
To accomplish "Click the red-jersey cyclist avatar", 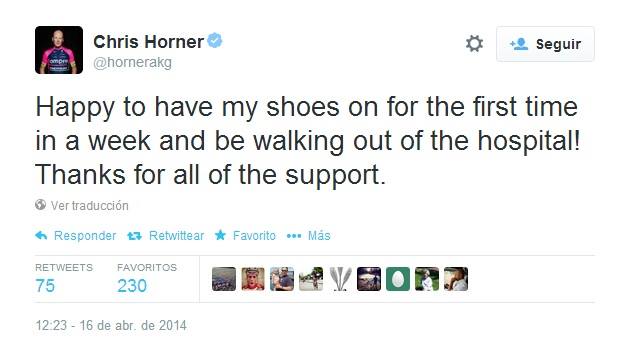I will [253, 279].
